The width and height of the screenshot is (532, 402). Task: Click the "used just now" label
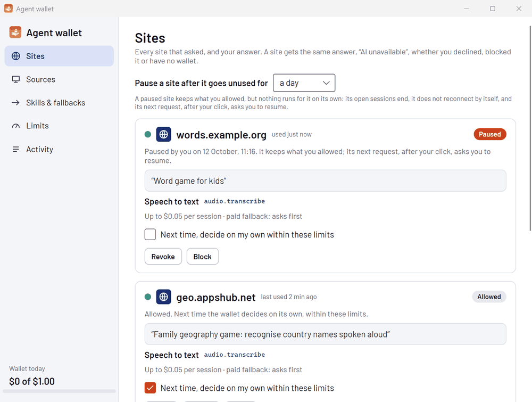pos(292,135)
